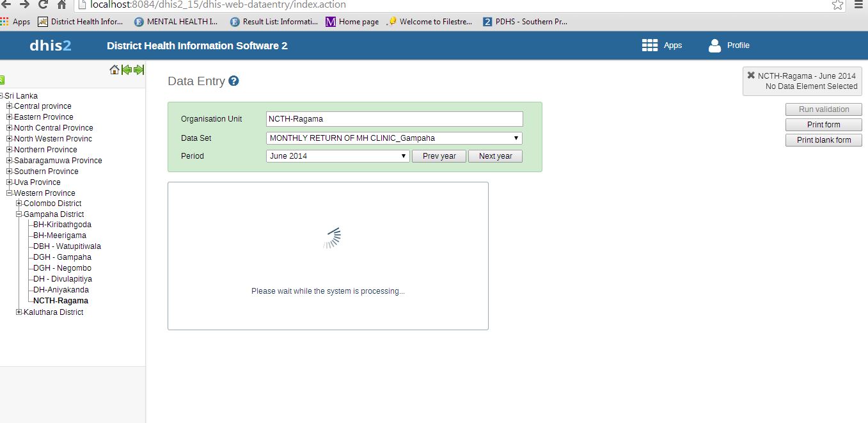Open the Apps grid menu icon
The image size is (868, 423).
tap(650, 45)
